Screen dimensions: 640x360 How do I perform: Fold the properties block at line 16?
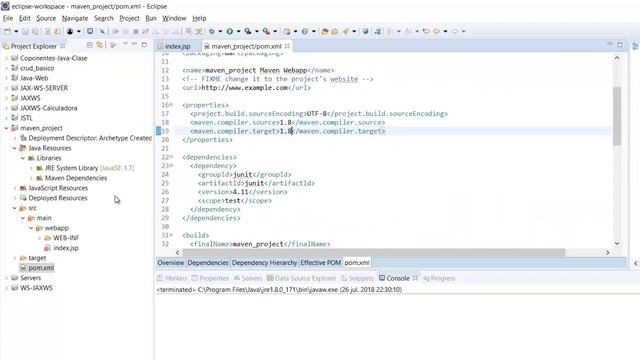coord(171,105)
